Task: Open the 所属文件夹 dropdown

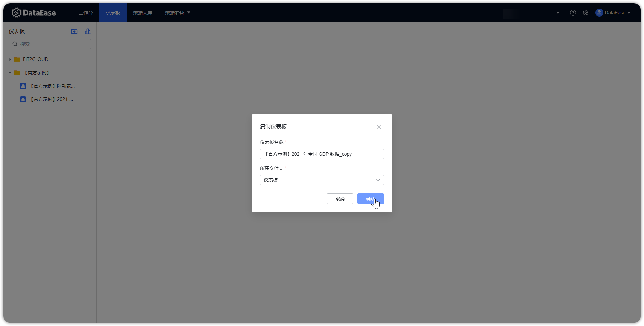Action: click(322, 180)
